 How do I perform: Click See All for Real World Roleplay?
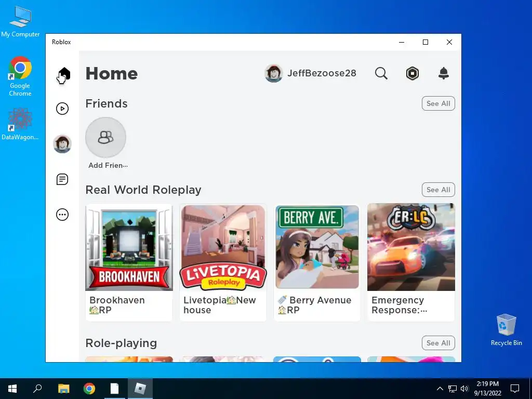(438, 190)
